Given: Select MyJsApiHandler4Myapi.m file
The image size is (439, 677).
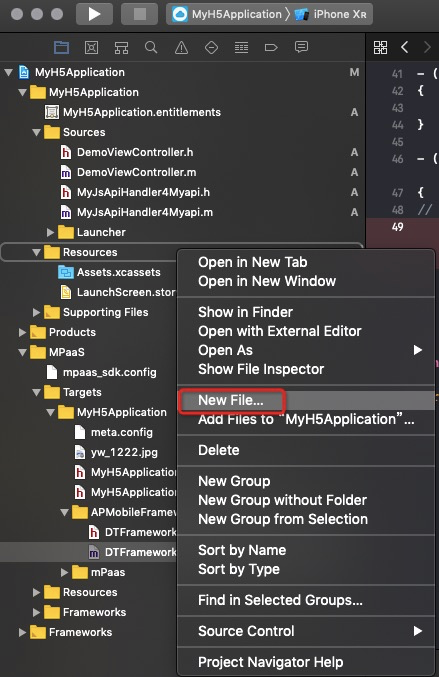Looking at the screenshot, I should (145, 212).
